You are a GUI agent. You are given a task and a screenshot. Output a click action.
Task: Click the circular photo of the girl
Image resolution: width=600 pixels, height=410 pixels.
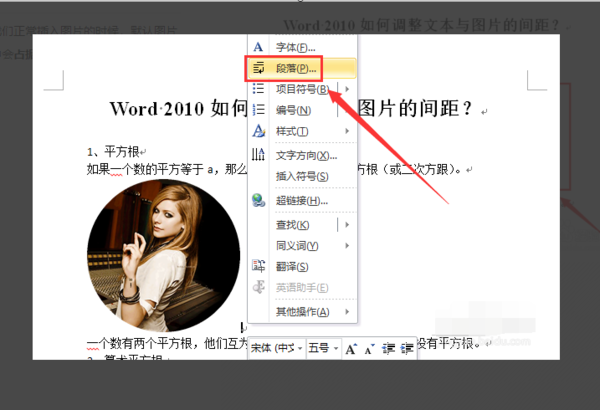(164, 256)
